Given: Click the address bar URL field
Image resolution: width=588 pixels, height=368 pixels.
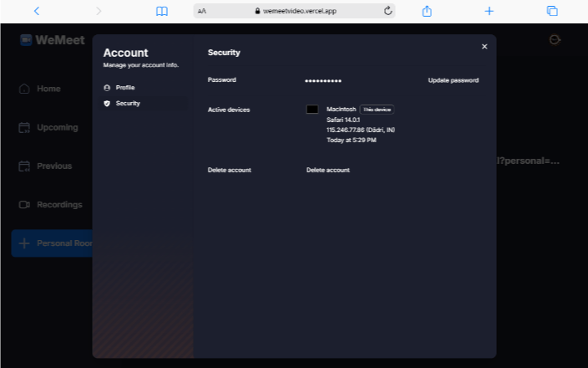Looking at the screenshot, I should tap(292, 11).
